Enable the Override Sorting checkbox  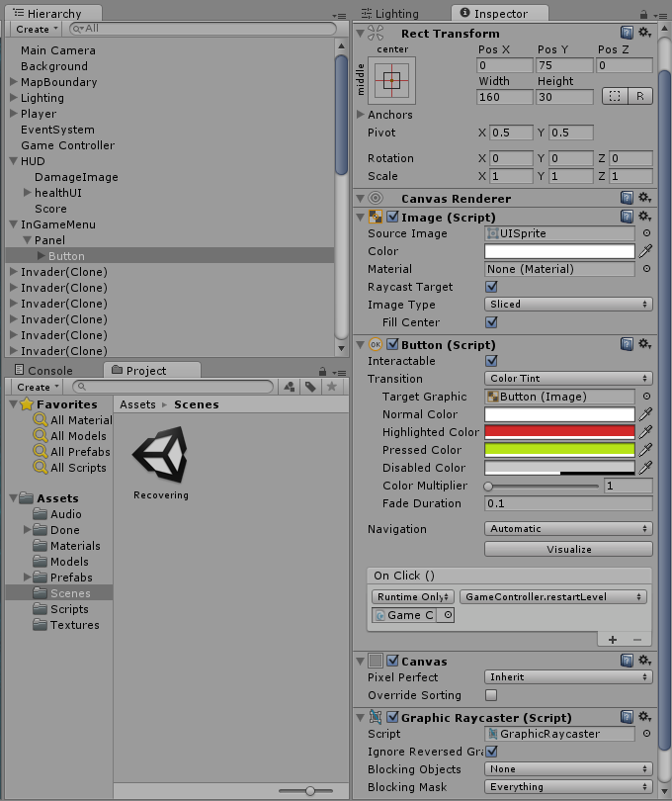(x=492, y=695)
